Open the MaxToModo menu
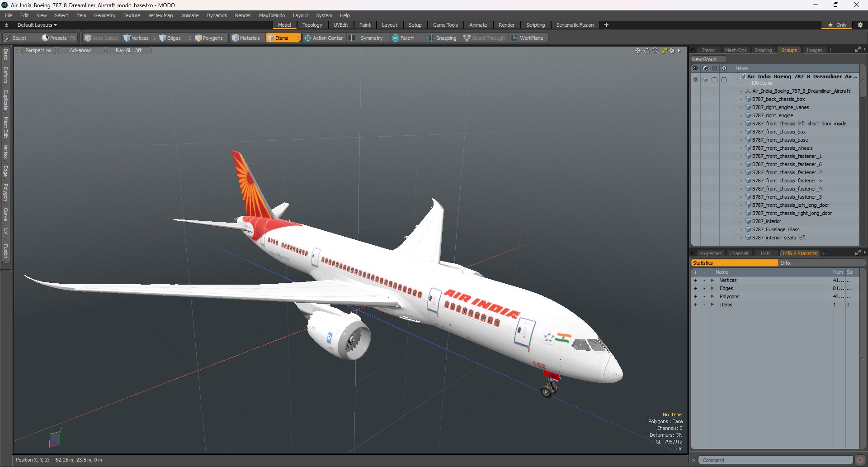Screen dimensions: 868x467 pyautogui.click(x=272, y=15)
